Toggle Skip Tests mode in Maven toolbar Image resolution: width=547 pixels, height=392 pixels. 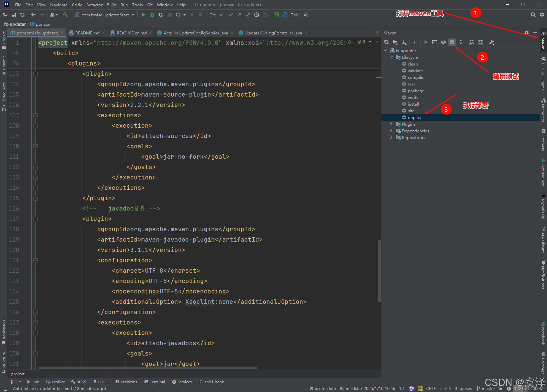tap(452, 42)
